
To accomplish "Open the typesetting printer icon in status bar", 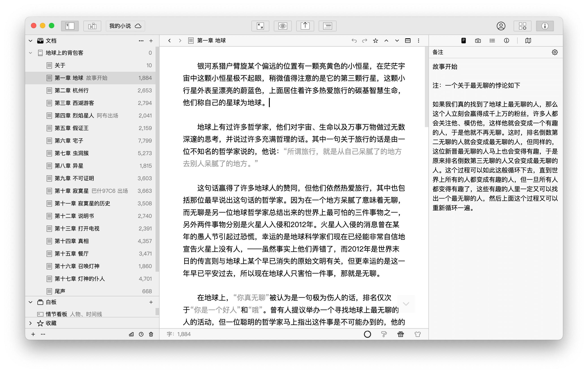I will click(x=400, y=334).
